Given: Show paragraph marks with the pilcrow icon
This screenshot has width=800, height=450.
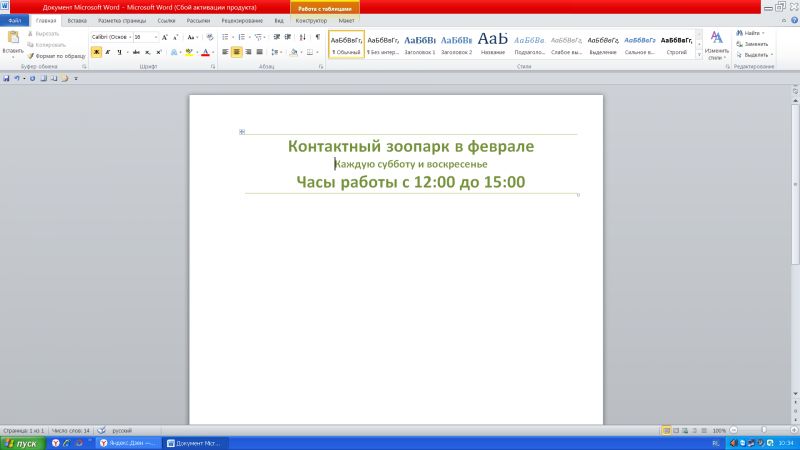Looking at the screenshot, I should 317,36.
